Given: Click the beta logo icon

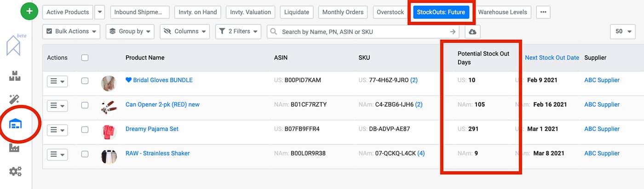Looking at the screenshot, I should 16,45.
